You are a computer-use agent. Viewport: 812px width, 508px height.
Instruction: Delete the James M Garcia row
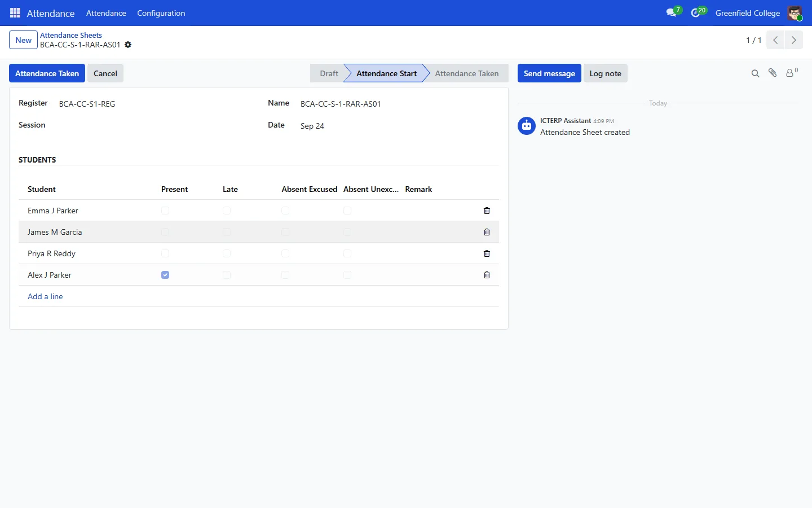tap(487, 232)
